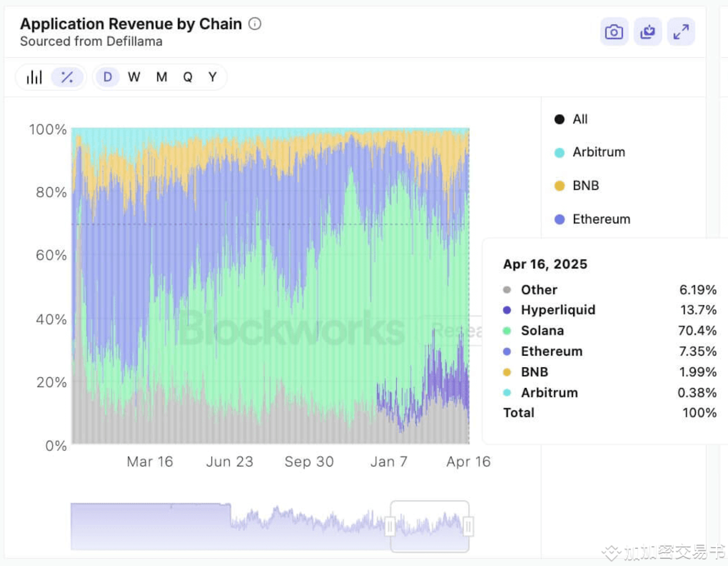The height and width of the screenshot is (566, 728).
Task: Click the Solana 70.4% tooltip row
Action: [610, 331]
